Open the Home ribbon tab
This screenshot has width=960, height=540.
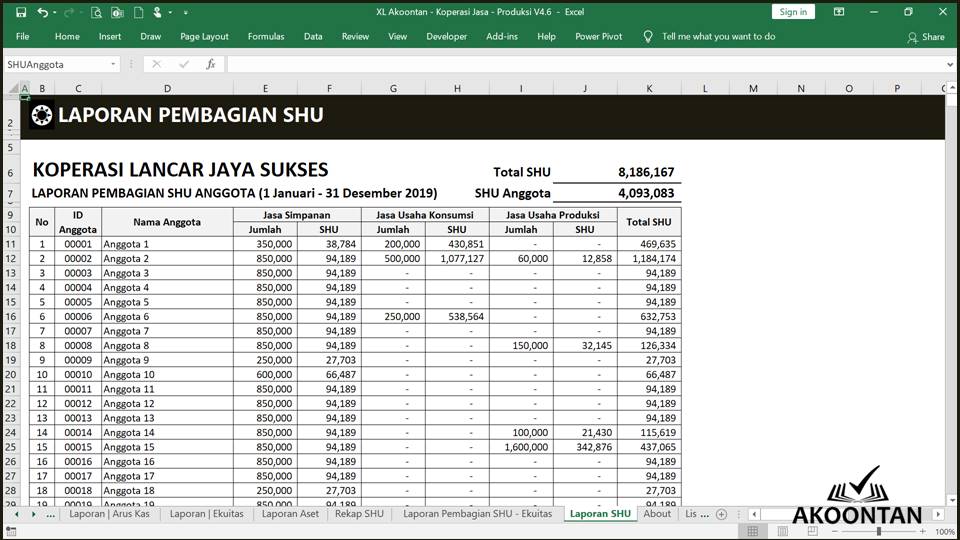[67, 37]
